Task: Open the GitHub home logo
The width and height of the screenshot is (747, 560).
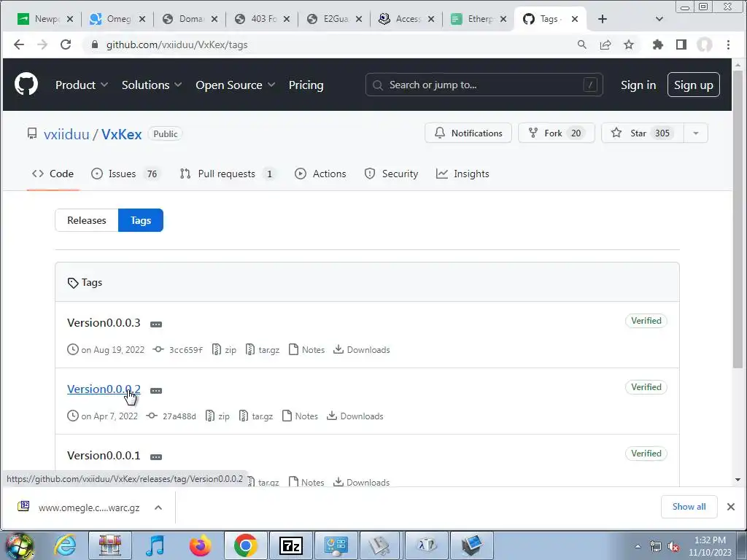Action: tap(26, 85)
